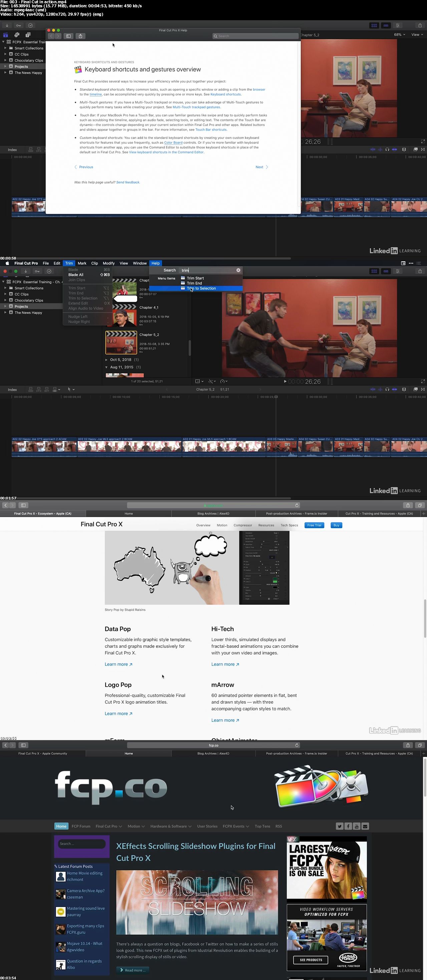Toggle skimming above the full timeline
This screenshot has width=427, height=980.
tap(373, 389)
